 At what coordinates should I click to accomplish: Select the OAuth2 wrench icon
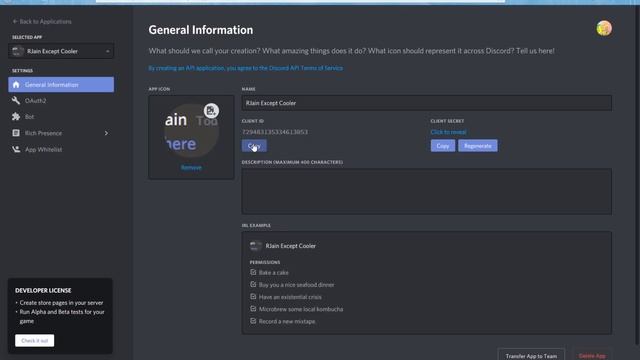pos(16,100)
